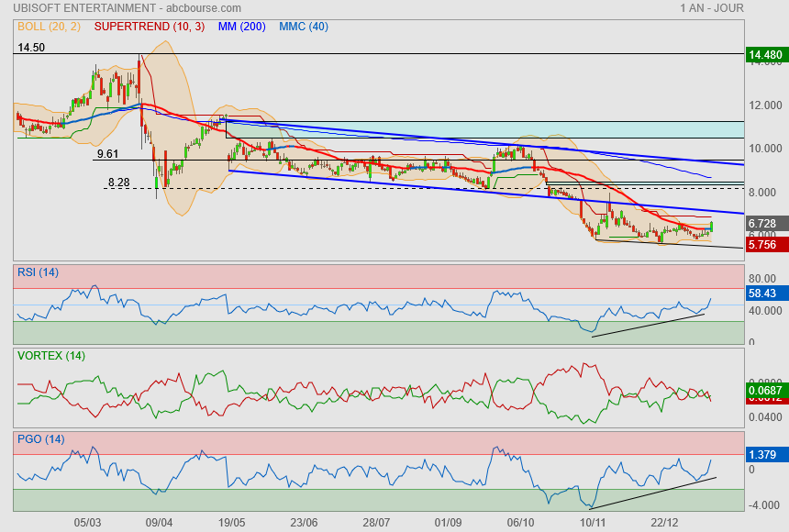Click the 1 AN - JOUR timeframe label
This screenshot has height=532, width=789.
[x=712, y=8]
